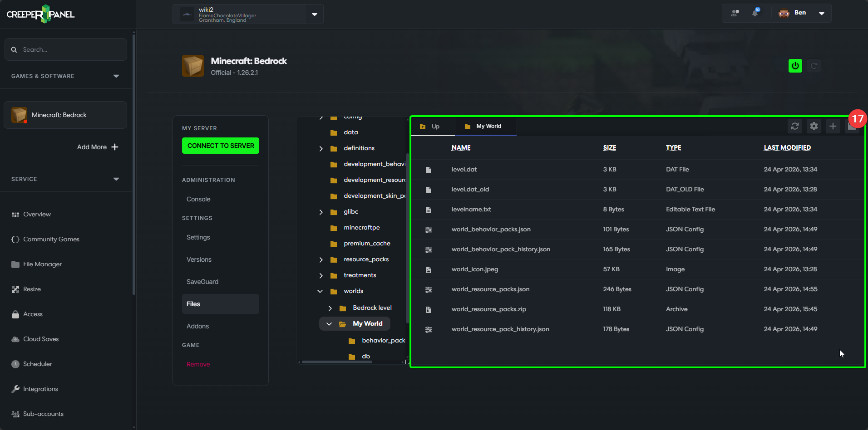The image size is (868, 430).
Task: Open the Console menu item
Action: [198, 199]
